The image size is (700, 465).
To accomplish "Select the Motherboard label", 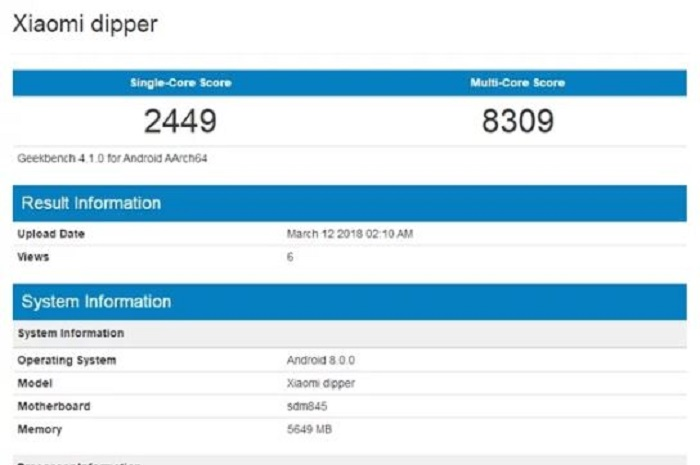I will pyautogui.click(x=54, y=406).
